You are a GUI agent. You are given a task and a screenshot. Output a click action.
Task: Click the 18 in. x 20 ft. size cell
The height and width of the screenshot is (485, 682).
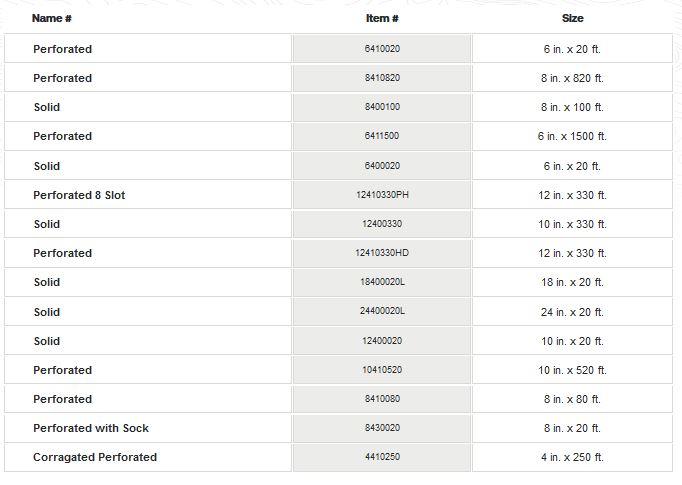(572, 282)
